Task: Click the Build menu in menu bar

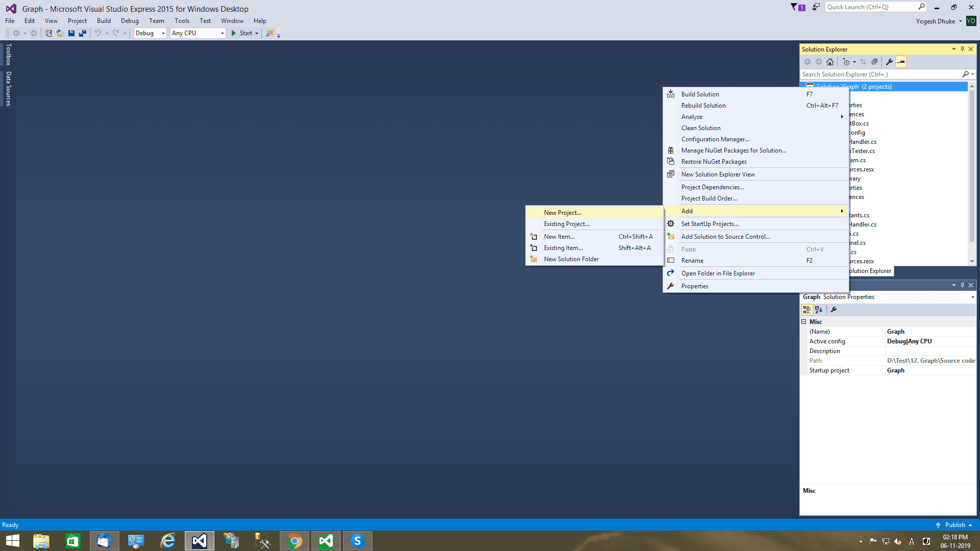Action: tap(104, 20)
